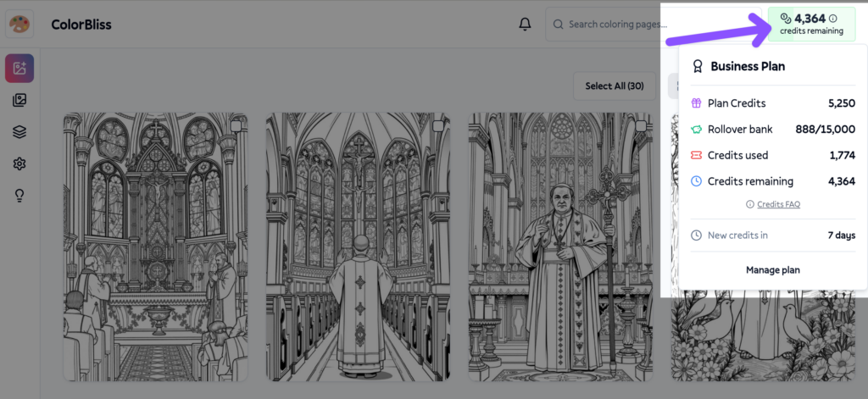868x399 pixels.
Task: Open settings via the gear icon
Action: point(19,163)
